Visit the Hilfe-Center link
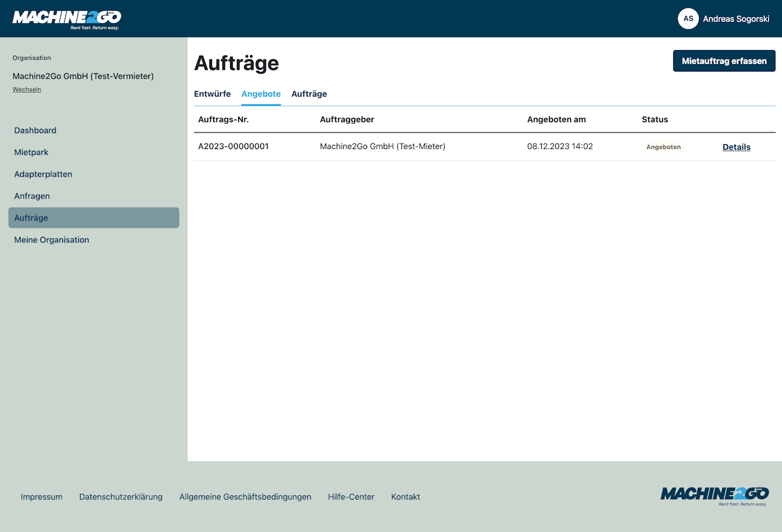The width and height of the screenshot is (782, 532). click(351, 497)
